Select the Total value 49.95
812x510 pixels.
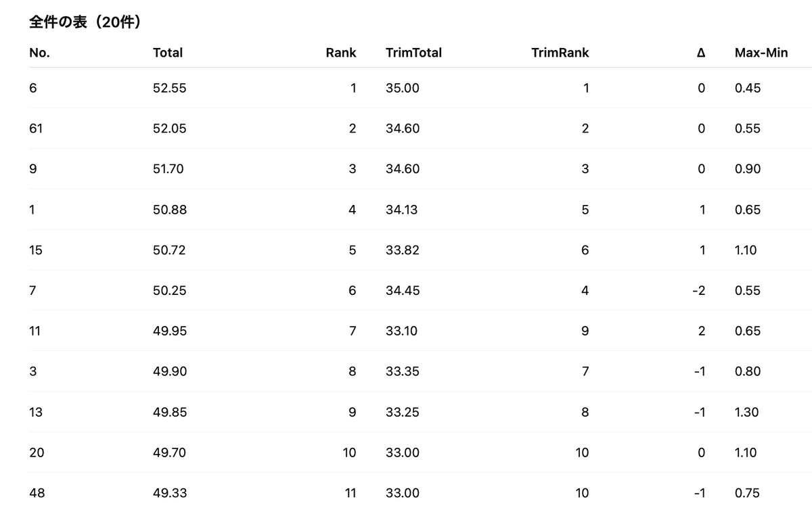coord(169,331)
